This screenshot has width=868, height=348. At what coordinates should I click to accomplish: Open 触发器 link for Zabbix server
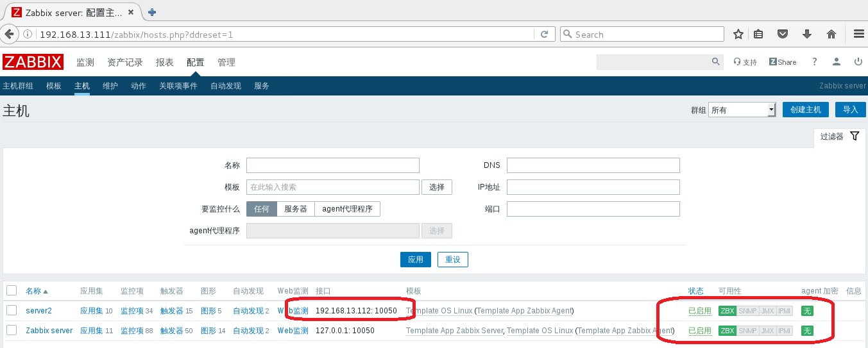172,331
